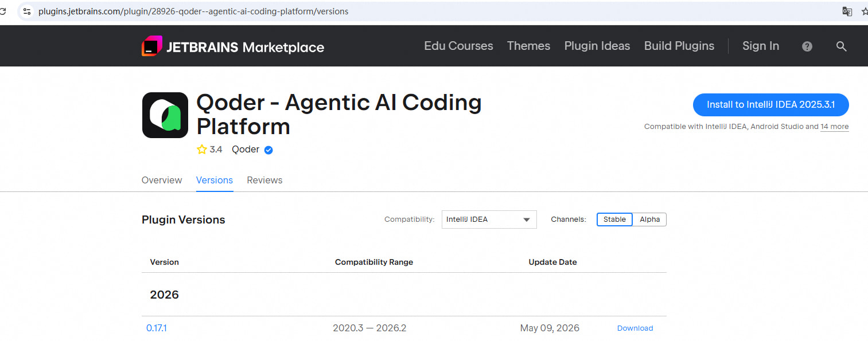This screenshot has height=341, width=868.
Task: Switch to the Overview tab
Action: [x=162, y=180]
